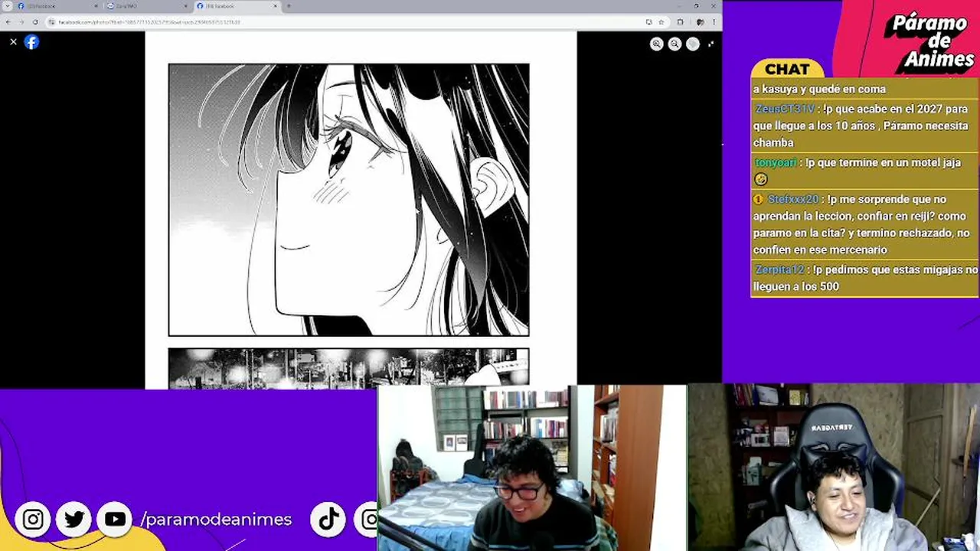Viewport: 980px width, 551px height.
Task: Click the Stefxxx20 chat username
Action: click(793, 199)
